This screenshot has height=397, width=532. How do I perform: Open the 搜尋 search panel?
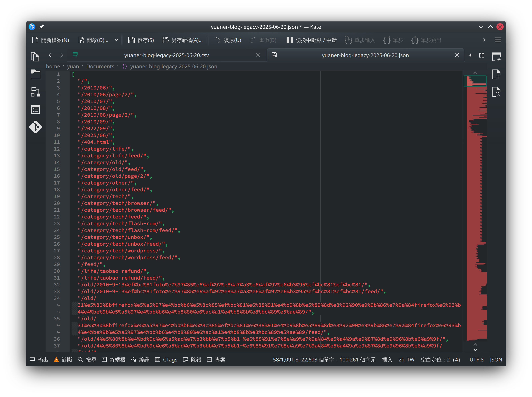(x=87, y=359)
